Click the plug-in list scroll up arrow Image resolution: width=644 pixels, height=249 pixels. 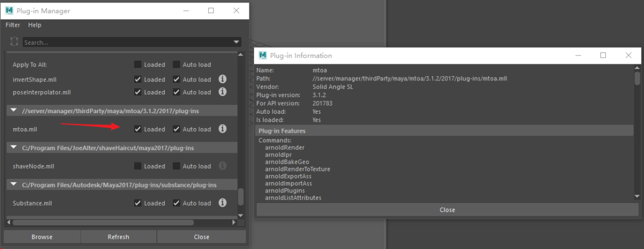[241, 54]
